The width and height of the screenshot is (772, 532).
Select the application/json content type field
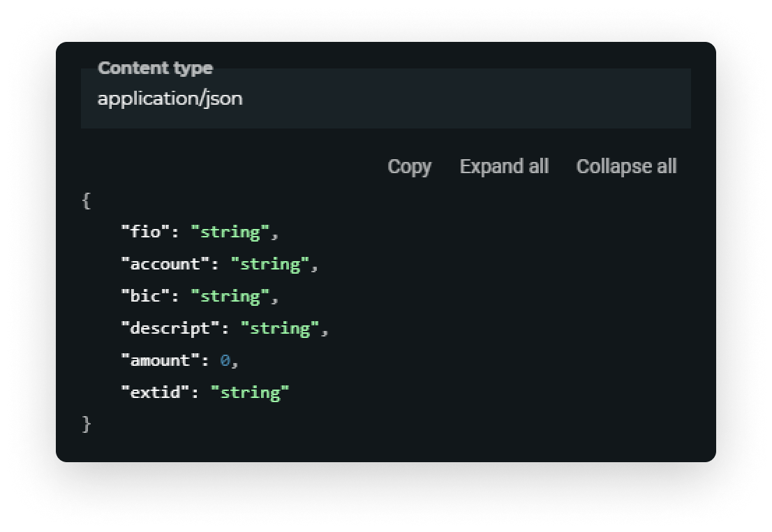[385, 98]
